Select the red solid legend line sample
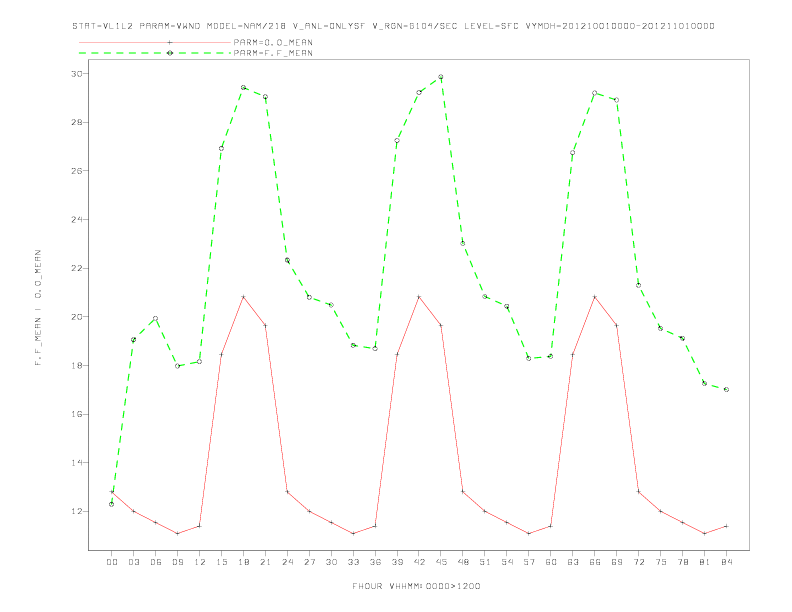Image resolution: width=792 pixels, height=612 pixels. (x=155, y=42)
